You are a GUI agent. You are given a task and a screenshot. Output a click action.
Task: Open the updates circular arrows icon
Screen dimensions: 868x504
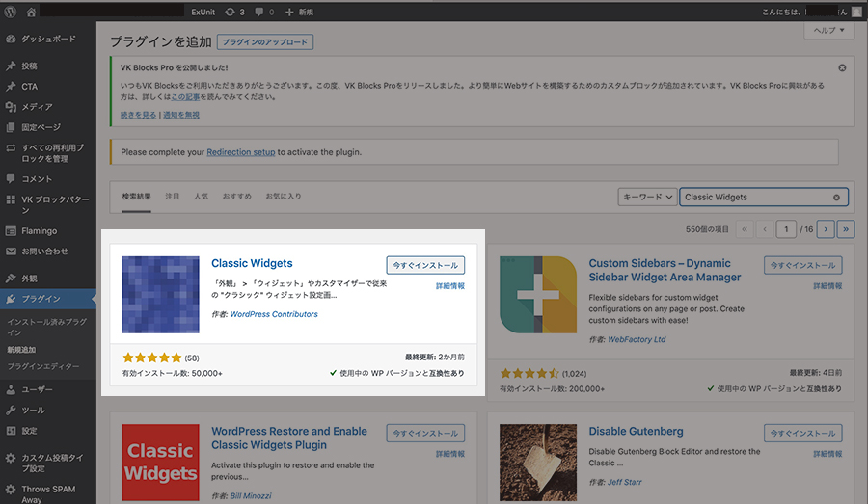230,12
